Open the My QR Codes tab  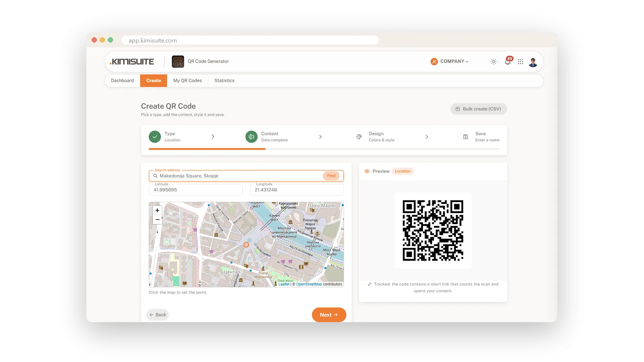[187, 81]
